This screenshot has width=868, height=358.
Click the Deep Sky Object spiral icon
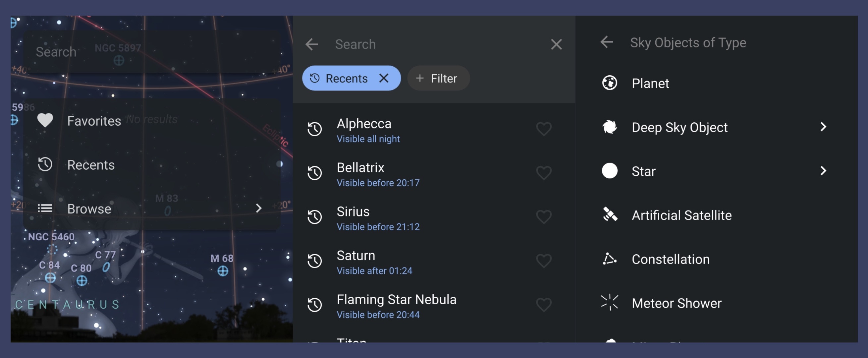pyautogui.click(x=610, y=127)
